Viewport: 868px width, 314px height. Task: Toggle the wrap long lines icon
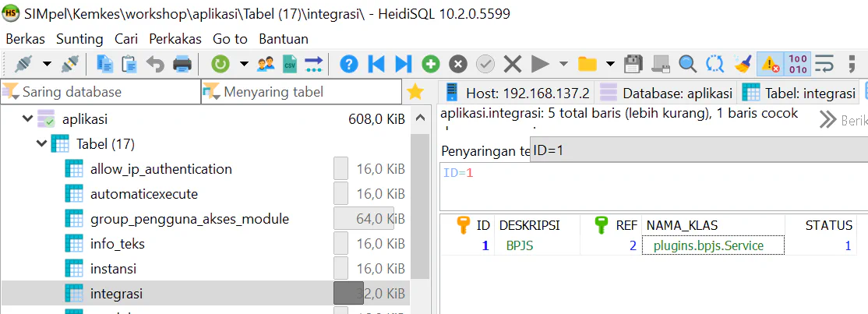click(x=824, y=64)
